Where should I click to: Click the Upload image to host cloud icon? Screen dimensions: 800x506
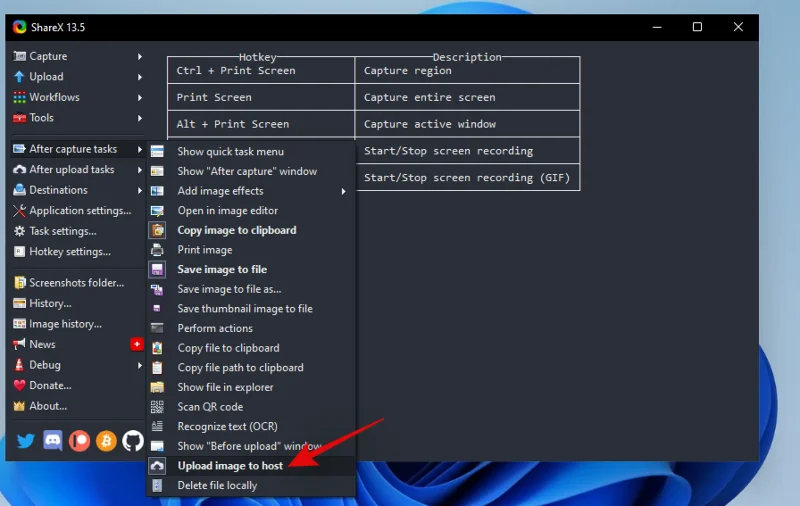coord(157,466)
